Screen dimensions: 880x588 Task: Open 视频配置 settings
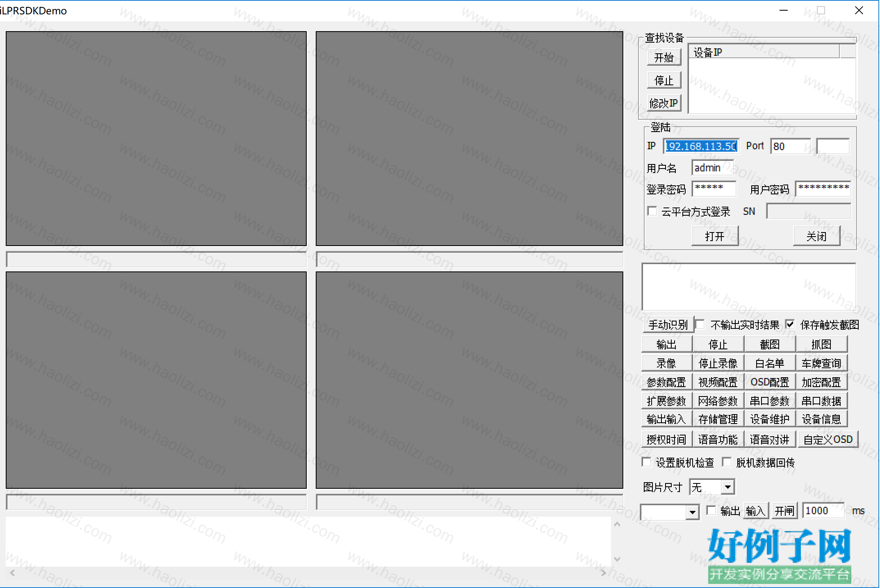click(718, 382)
